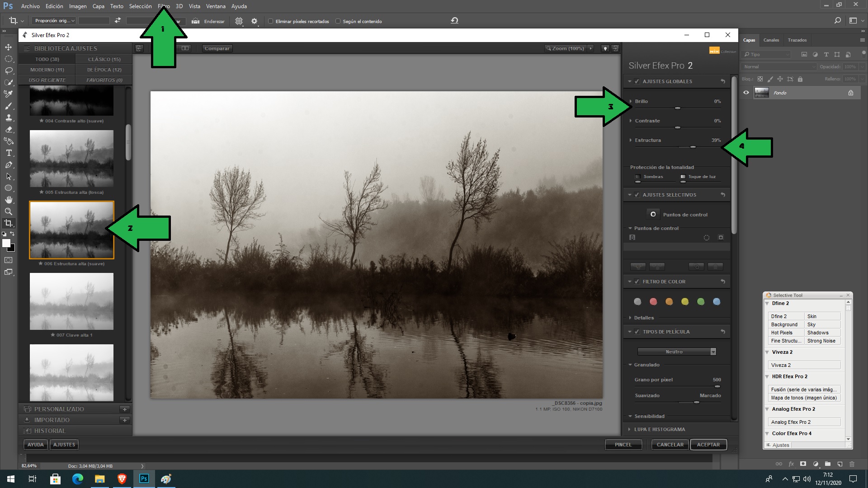
Task: Expand the Brillo slider details
Action: (631, 101)
